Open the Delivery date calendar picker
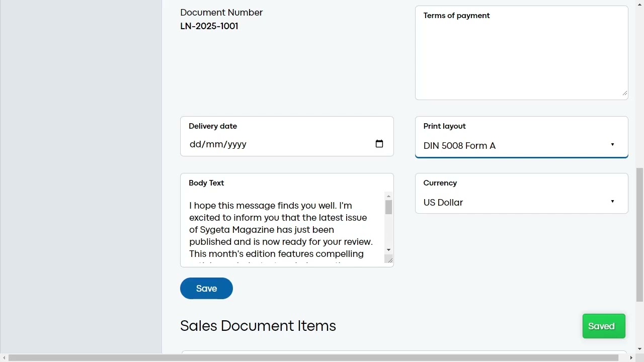 [379, 144]
